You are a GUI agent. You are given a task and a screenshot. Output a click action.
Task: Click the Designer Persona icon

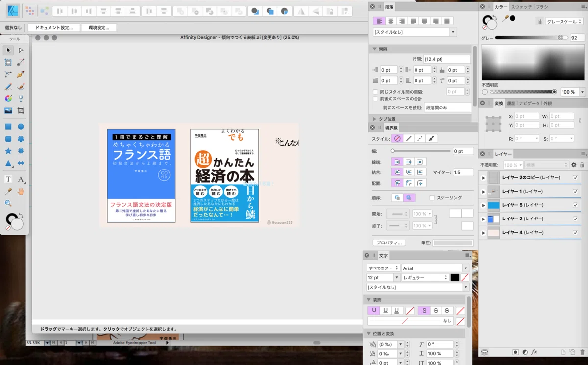(13, 10)
